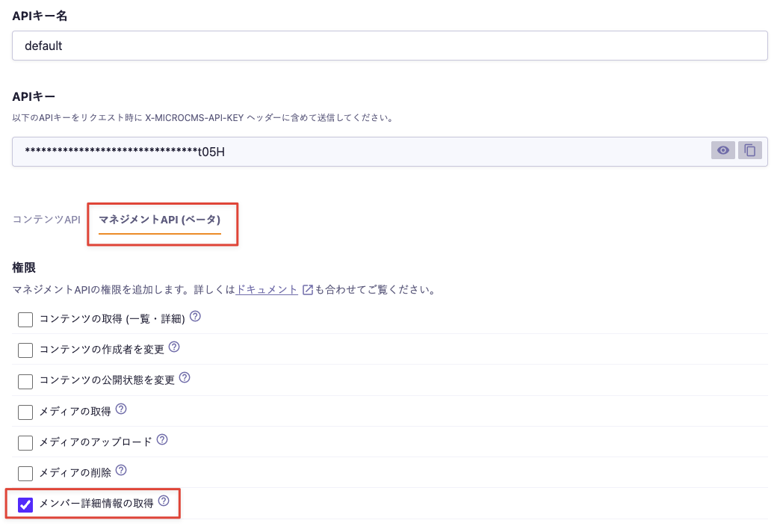This screenshot has height=532, width=783.
Task: Click the help icon for コンテンツの公開状態を変更
Action: 185,378
